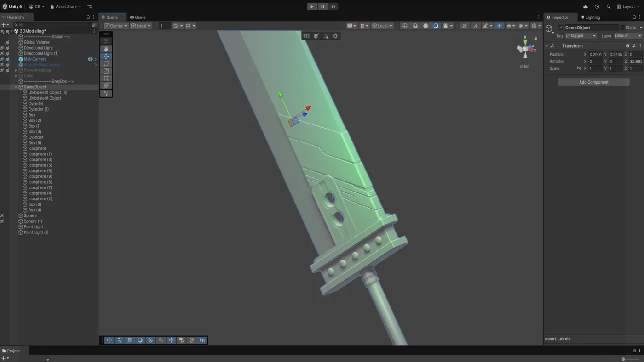Screen dimensions: 644x362
Task: Open the Layer Default dropdown
Action: (627, 36)
